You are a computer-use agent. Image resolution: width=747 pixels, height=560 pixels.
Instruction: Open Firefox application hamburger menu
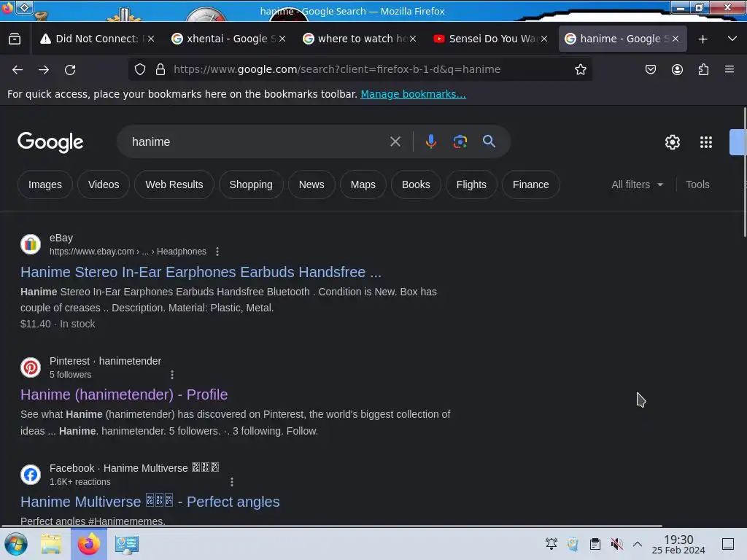(729, 69)
